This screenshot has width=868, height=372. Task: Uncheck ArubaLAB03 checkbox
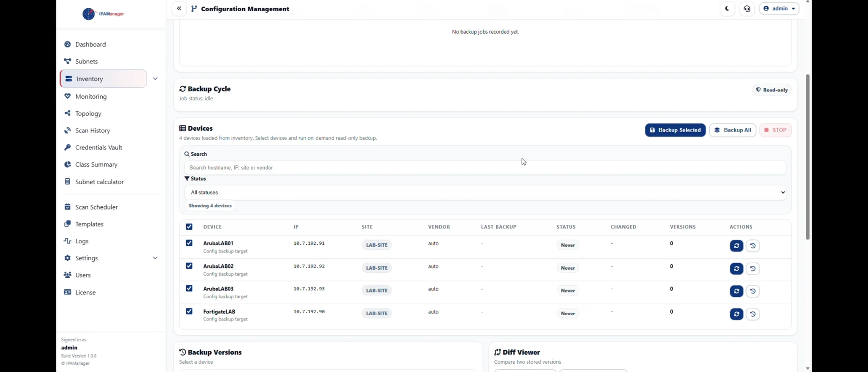tap(189, 289)
